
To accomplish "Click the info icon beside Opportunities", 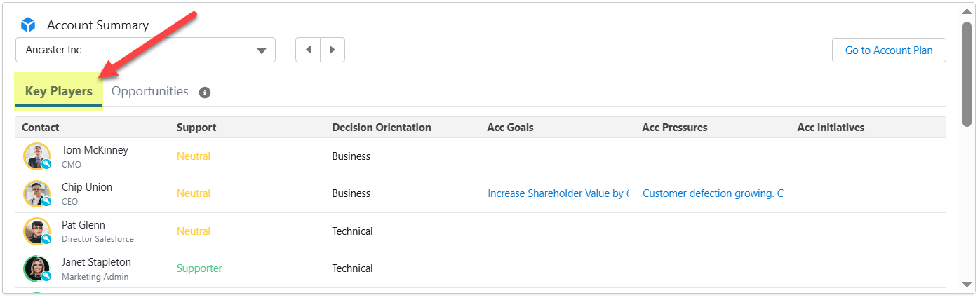I will pos(205,93).
